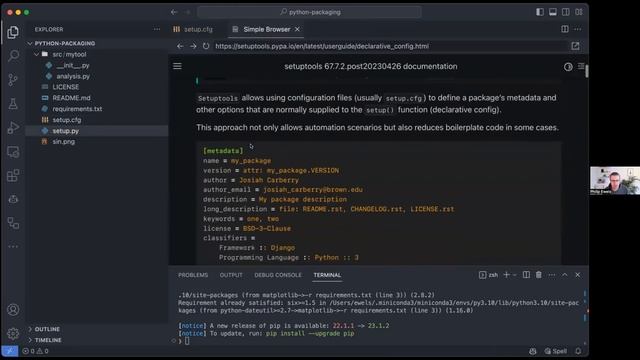Viewport: 640px width, 360px height.
Task: Go back in the Simple Browser
Action: pyautogui.click(x=180, y=46)
